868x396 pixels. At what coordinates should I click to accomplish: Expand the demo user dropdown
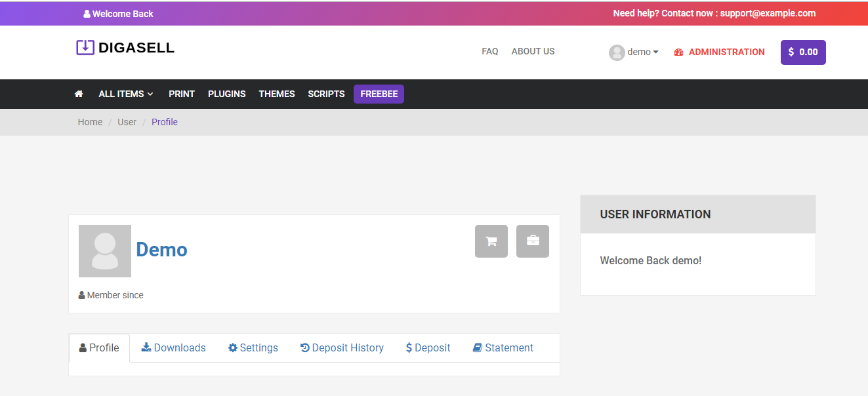(643, 52)
